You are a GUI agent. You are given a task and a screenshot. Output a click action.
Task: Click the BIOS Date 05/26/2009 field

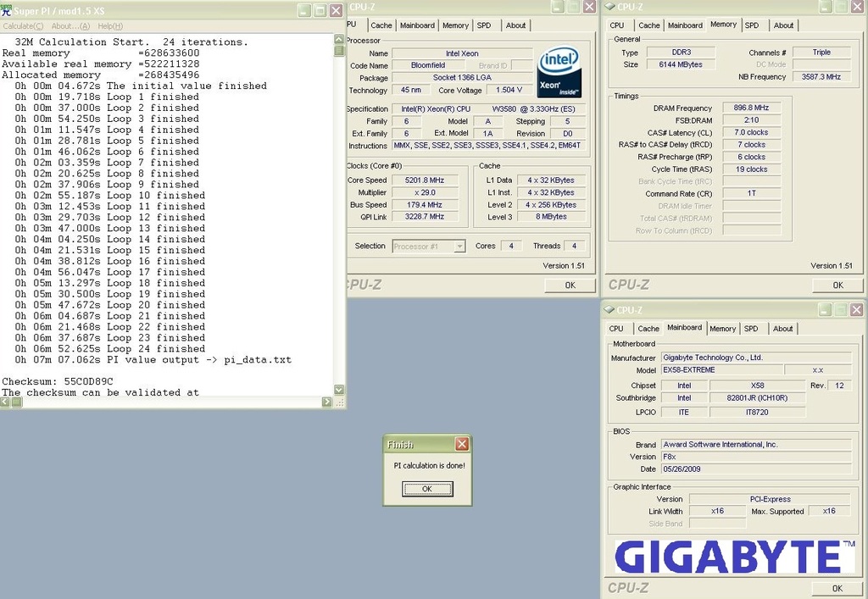point(756,469)
